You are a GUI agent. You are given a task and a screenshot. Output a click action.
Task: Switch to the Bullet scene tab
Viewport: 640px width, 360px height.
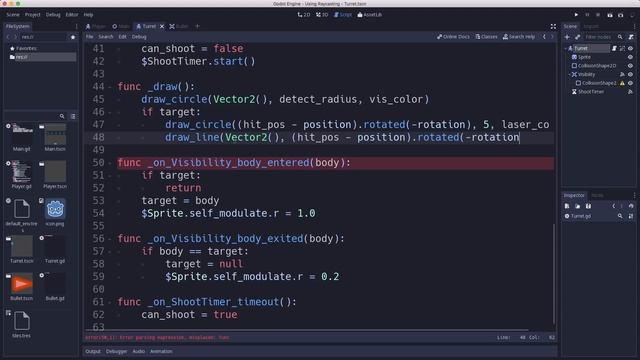[x=179, y=26]
